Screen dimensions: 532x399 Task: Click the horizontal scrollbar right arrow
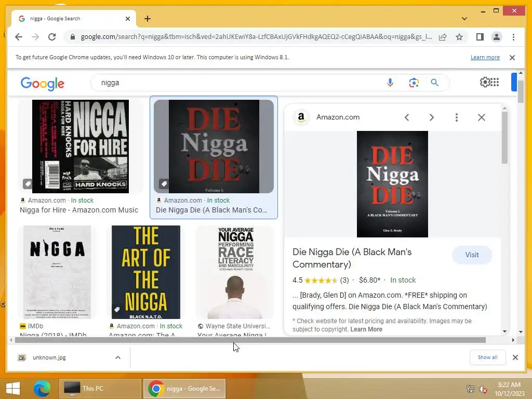click(513, 340)
